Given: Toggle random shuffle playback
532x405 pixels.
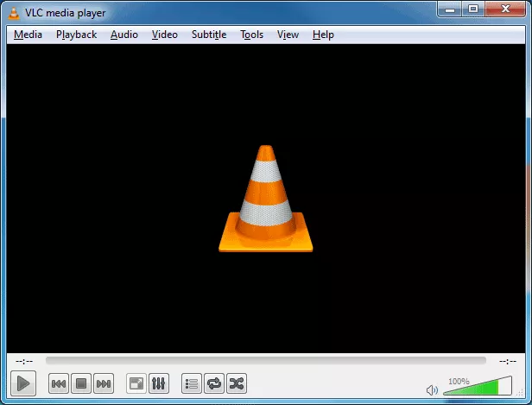Looking at the screenshot, I should 237,383.
